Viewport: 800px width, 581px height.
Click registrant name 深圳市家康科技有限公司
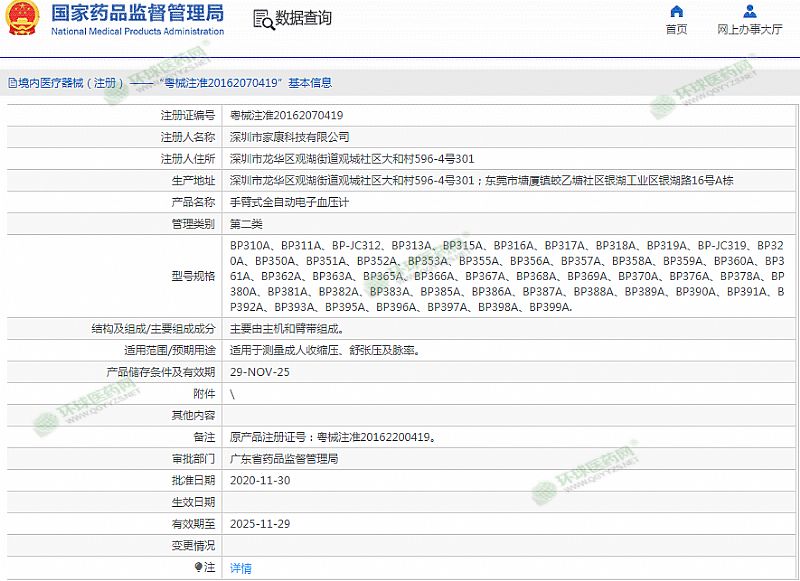[x=290, y=136]
